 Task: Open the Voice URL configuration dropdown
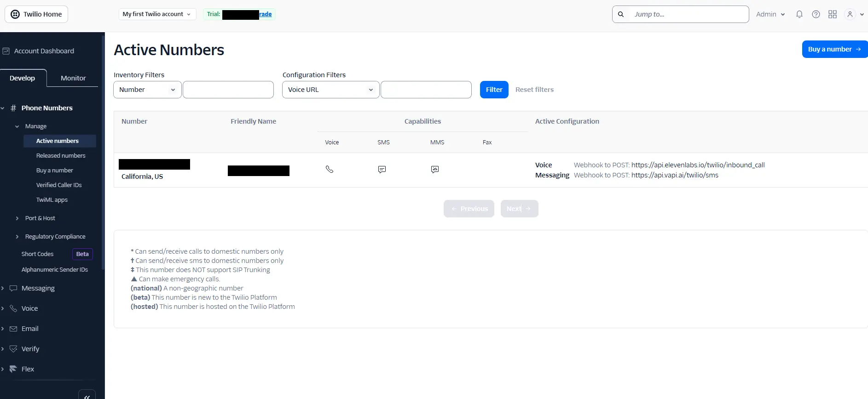pyautogui.click(x=330, y=90)
